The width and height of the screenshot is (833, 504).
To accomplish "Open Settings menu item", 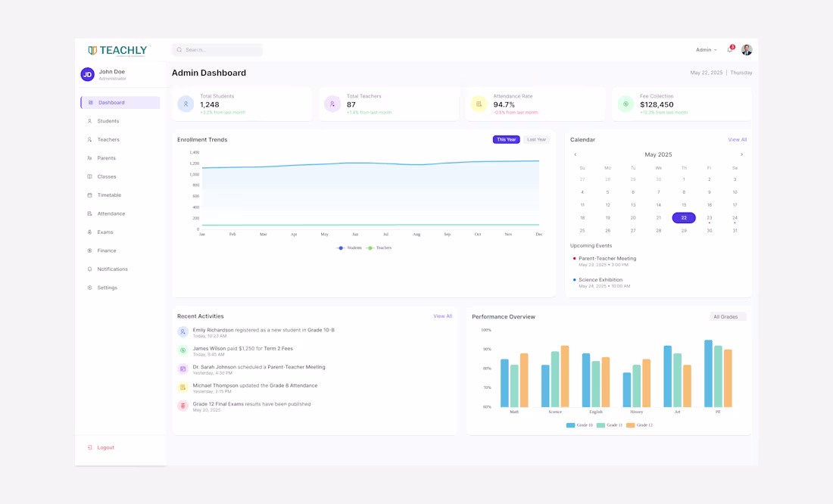I will pos(120,288).
